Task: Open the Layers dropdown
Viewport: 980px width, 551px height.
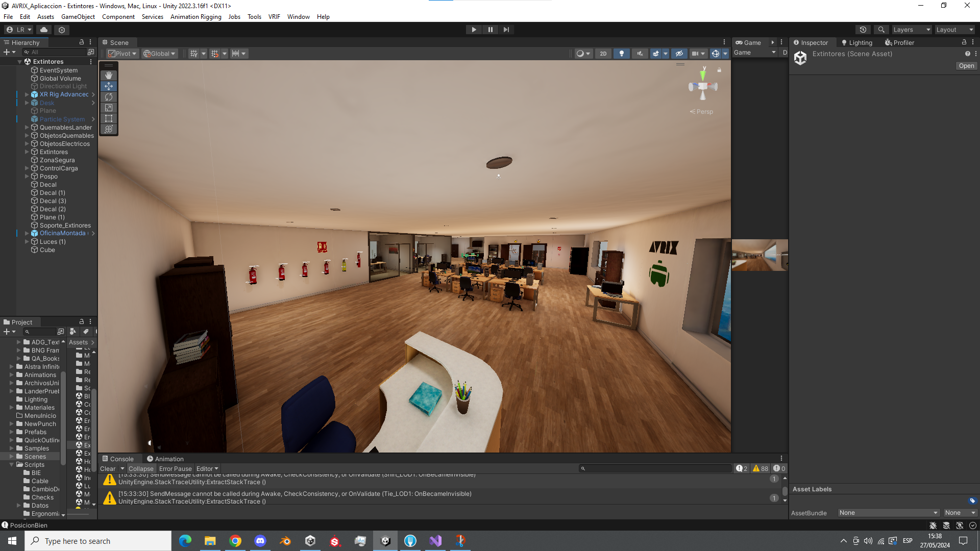Action: [912, 30]
